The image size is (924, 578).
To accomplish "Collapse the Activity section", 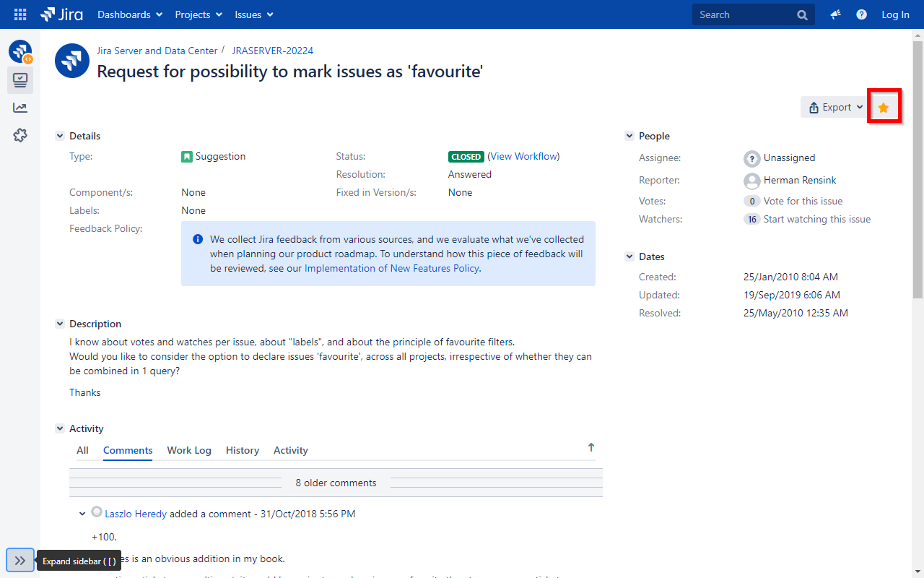I will pos(60,428).
